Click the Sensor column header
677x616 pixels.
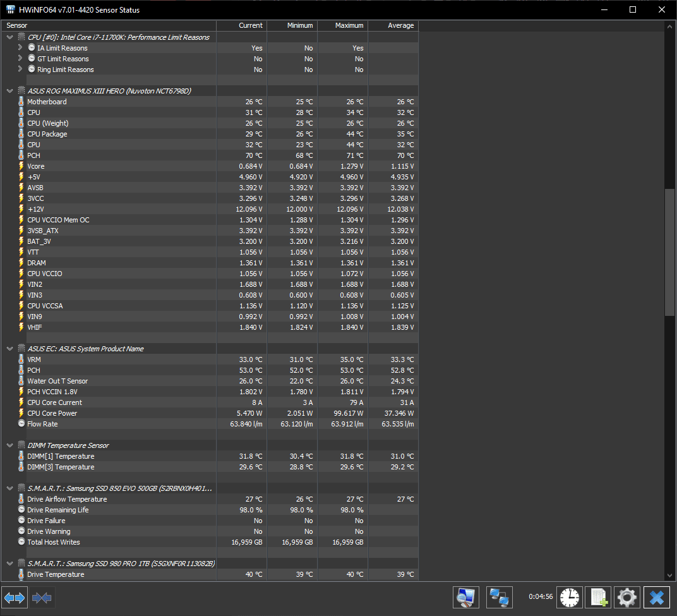pyautogui.click(x=109, y=25)
